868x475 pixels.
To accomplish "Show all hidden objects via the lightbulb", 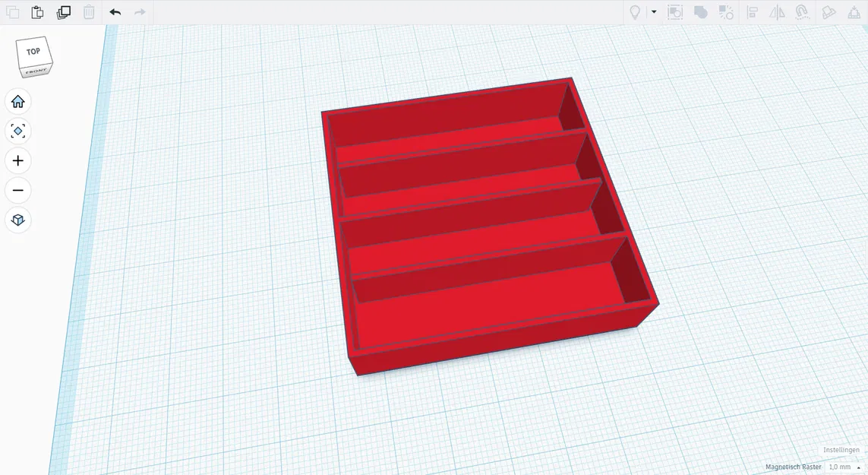I will (635, 12).
